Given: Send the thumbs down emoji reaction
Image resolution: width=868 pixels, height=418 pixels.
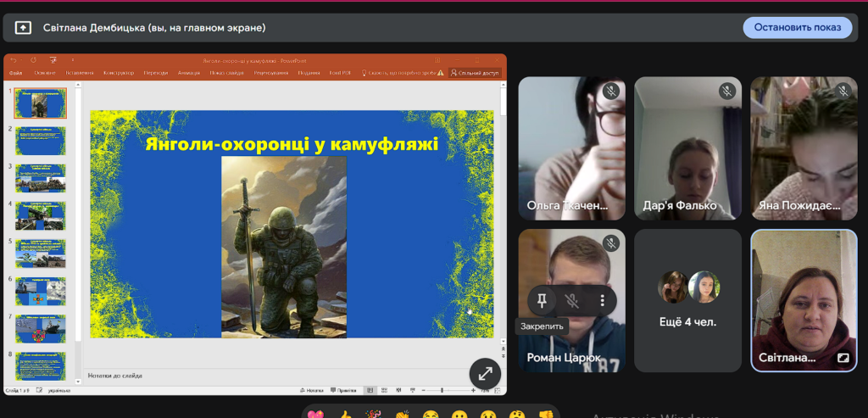Looking at the screenshot, I should click(546, 415).
